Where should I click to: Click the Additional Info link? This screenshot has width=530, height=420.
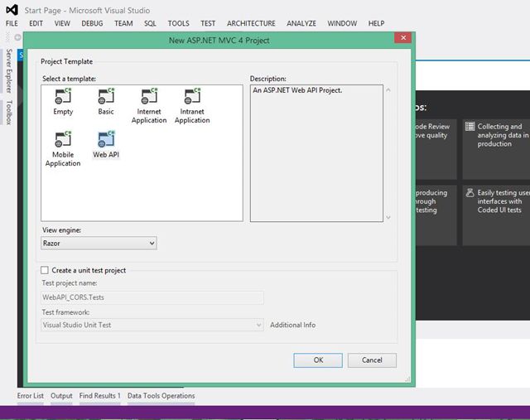tap(292, 325)
